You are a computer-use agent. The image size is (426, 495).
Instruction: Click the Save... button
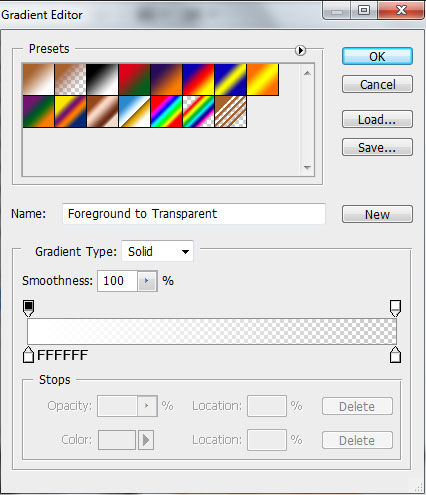[x=377, y=147]
